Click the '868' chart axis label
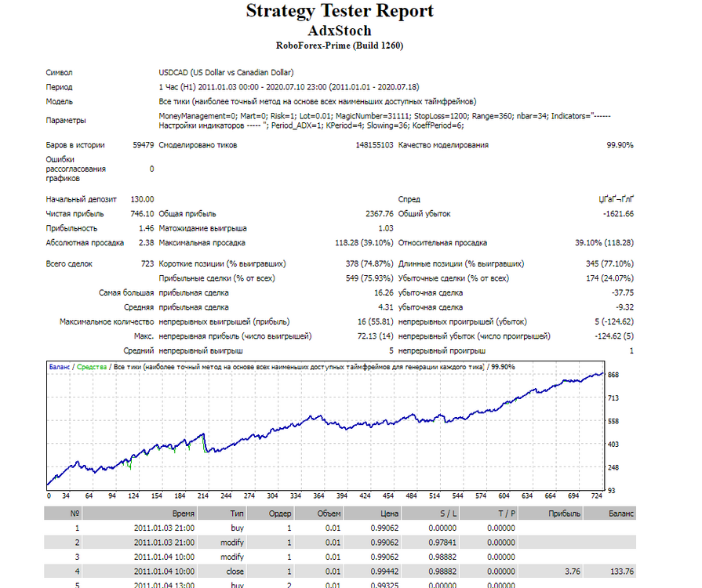This screenshot has width=702, height=588. coord(613,375)
